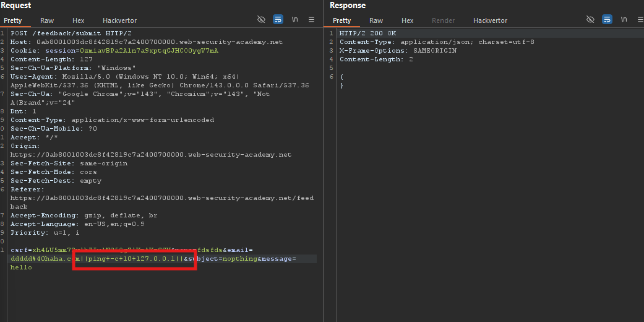Image resolution: width=644 pixels, height=322 pixels.
Task: Open Request panel hamburger options menu
Action: tap(311, 19)
